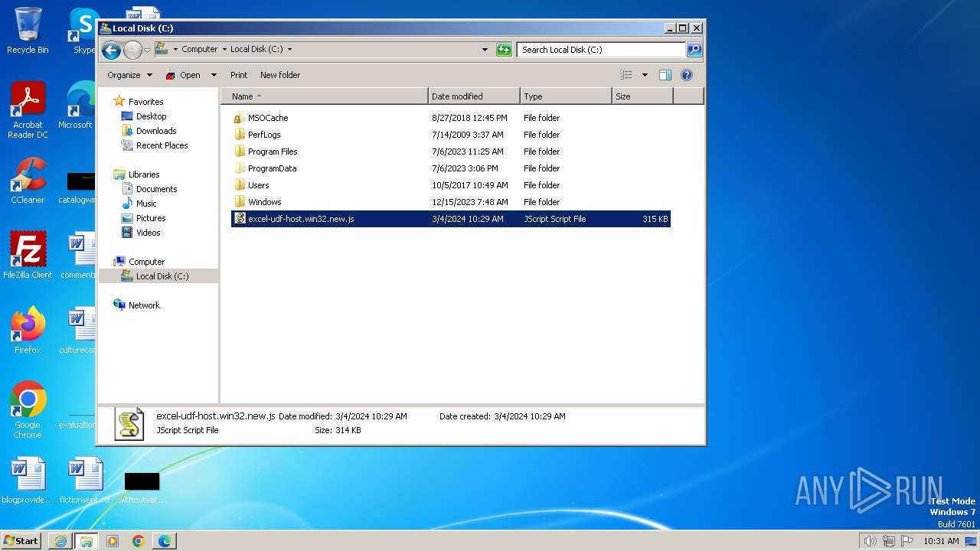Select the Acrobat Reader DC desktop icon

(x=28, y=110)
